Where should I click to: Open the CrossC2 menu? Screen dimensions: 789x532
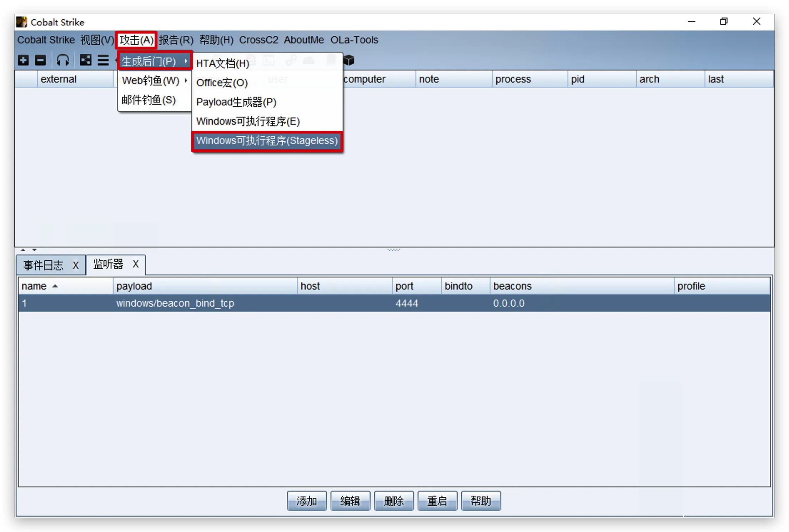258,40
